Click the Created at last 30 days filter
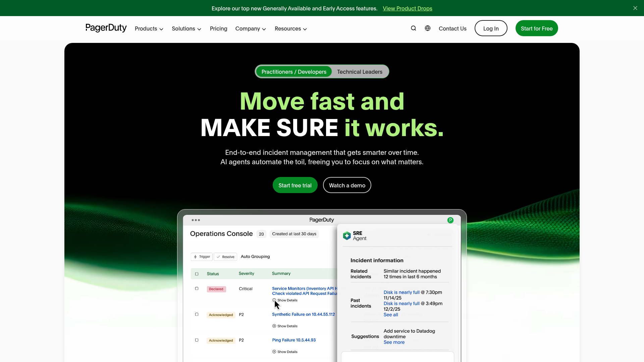The image size is (644, 362). coord(294,234)
